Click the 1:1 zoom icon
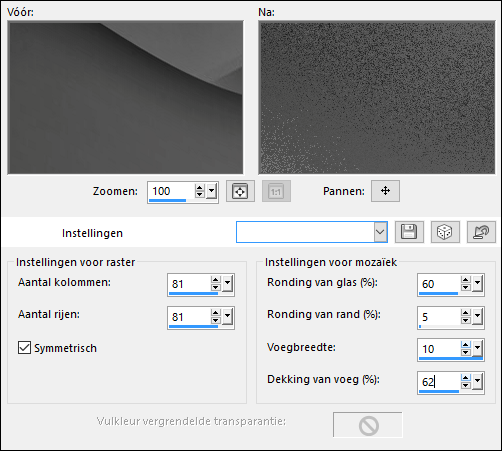Screen dimensions: 502x451 [276, 191]
